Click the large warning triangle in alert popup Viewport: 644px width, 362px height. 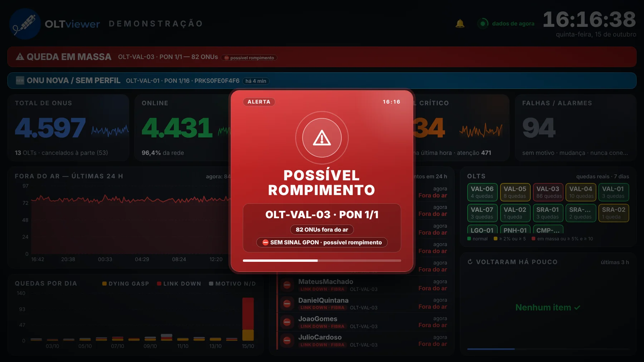point(322,138)
